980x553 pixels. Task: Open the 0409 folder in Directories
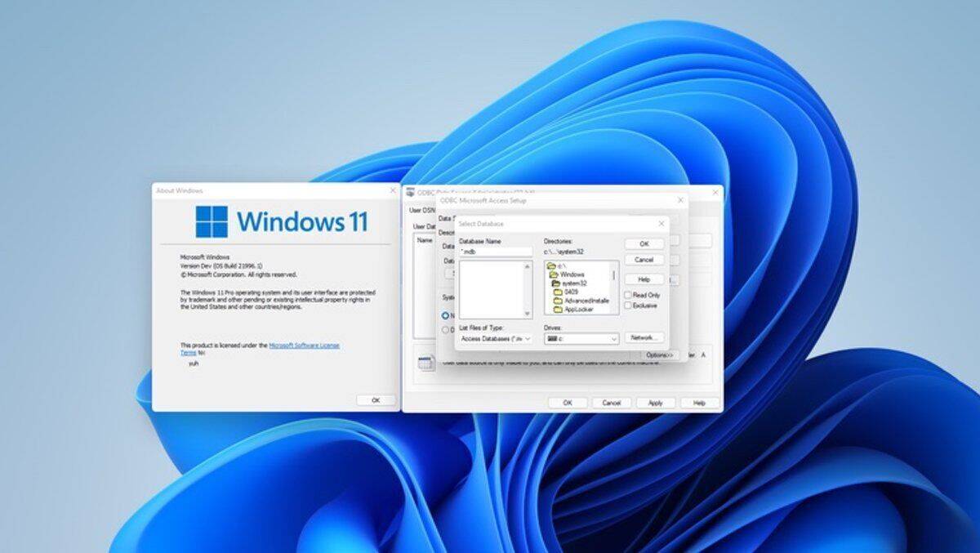pyautogui.click(x=564, y=292)
